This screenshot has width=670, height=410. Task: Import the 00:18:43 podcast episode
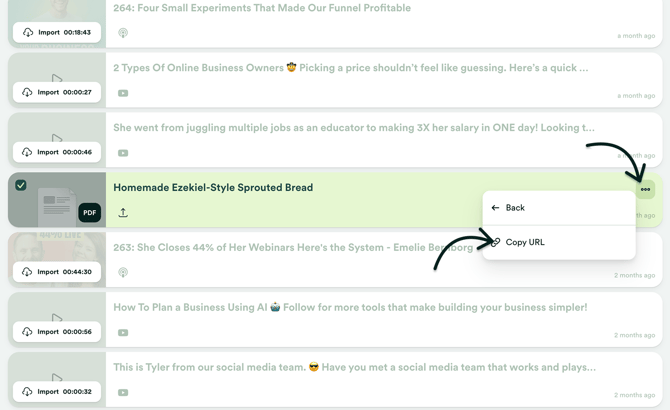(57, 32)
